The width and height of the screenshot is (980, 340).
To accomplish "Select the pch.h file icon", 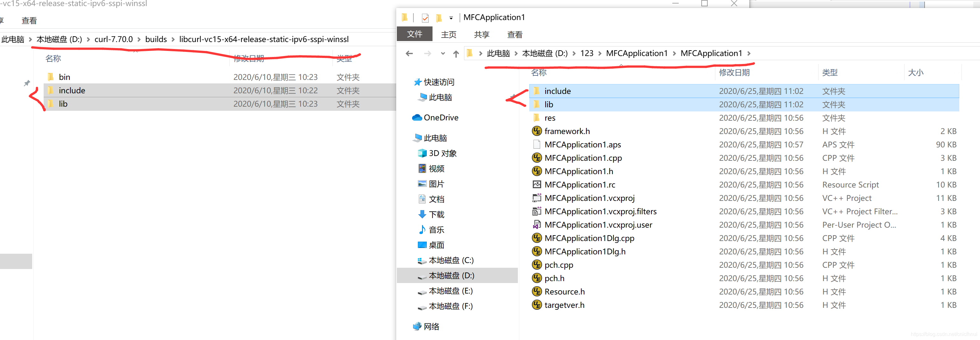I will (x=536, y=278).
